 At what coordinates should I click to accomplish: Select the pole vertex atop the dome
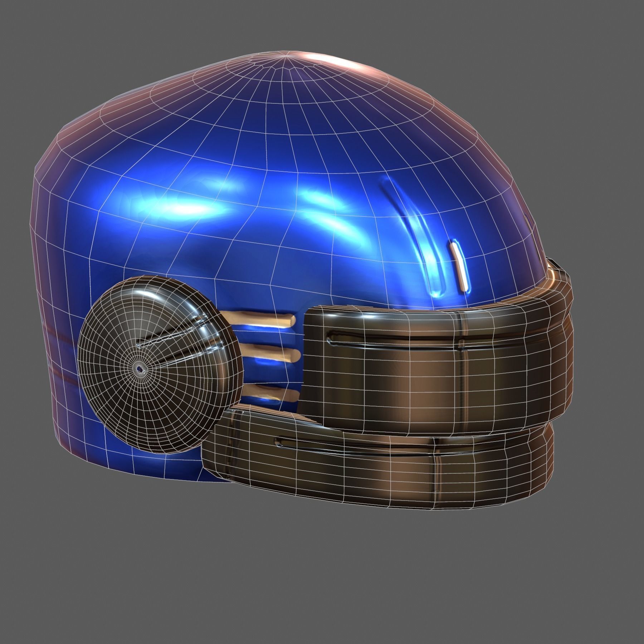pos(286,56)
